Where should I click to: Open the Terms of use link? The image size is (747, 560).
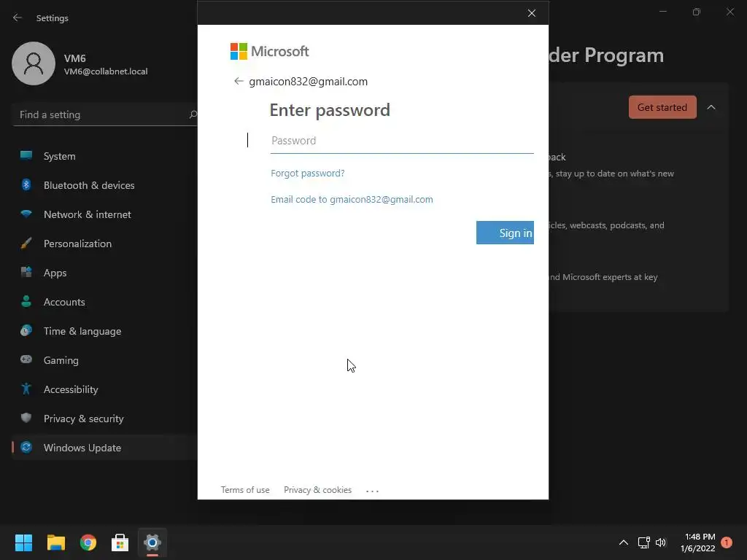point(245,489)
